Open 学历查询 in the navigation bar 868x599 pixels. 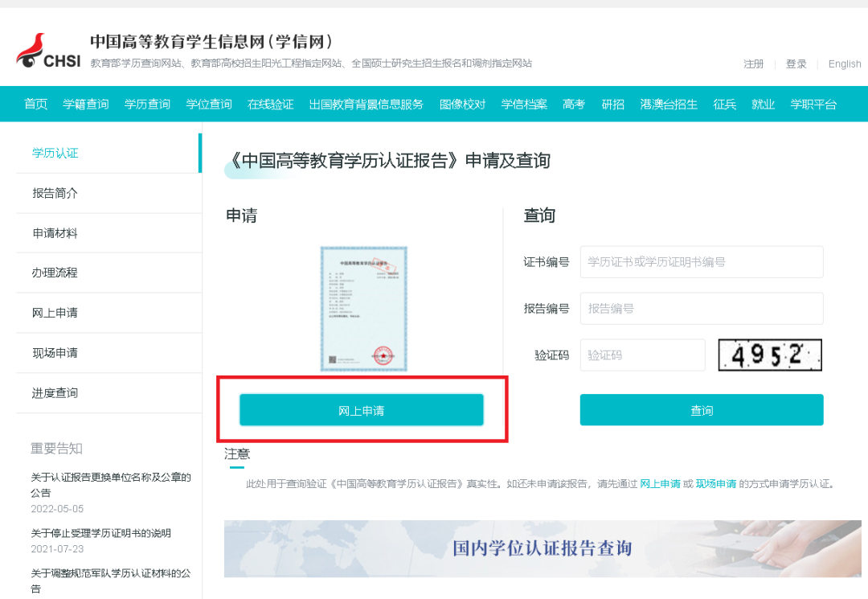(147, 104)
